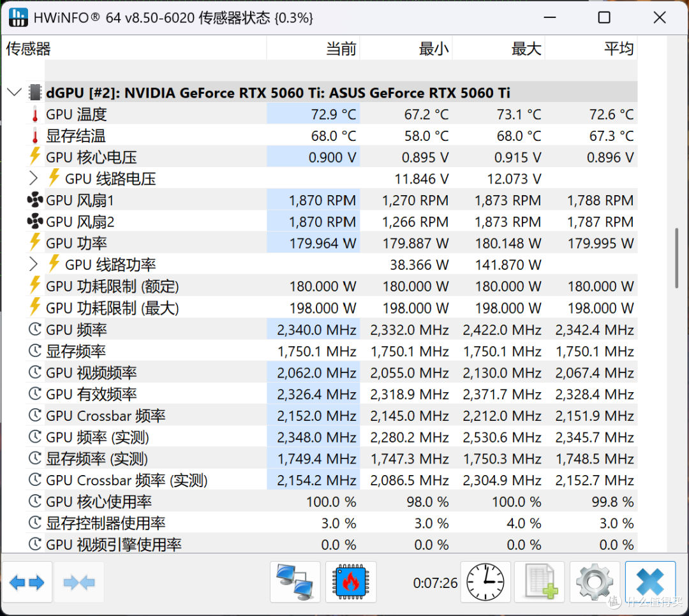Viewport: 689px width, 616px height.
Task: Click the average value 2,342.4 MHz
Action: pos(595,330)
